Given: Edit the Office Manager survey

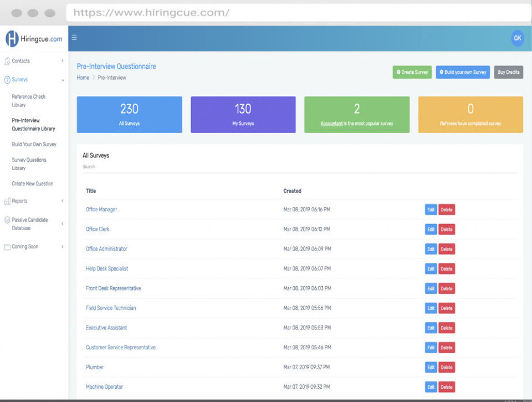Looking at the screenshot, I should 431,210.
